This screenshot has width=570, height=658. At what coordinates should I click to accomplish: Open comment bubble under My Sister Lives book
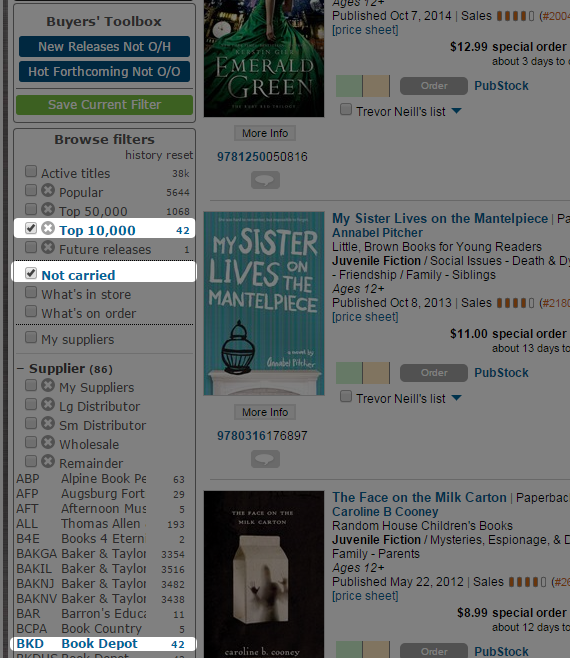(265, 459)
